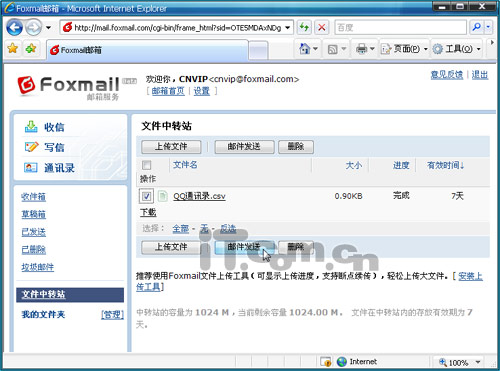
Task: Open the 工具(O) dropdown menu
Action: click(x=456, y=49)
